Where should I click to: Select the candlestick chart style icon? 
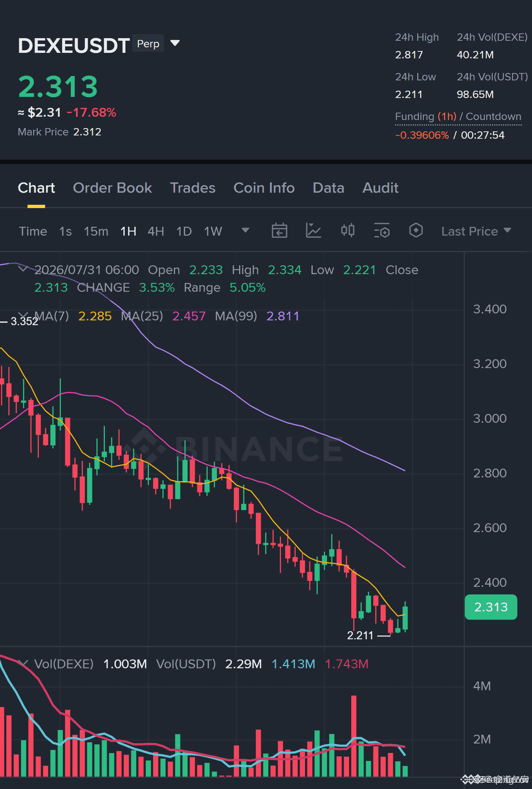point(347,231)
